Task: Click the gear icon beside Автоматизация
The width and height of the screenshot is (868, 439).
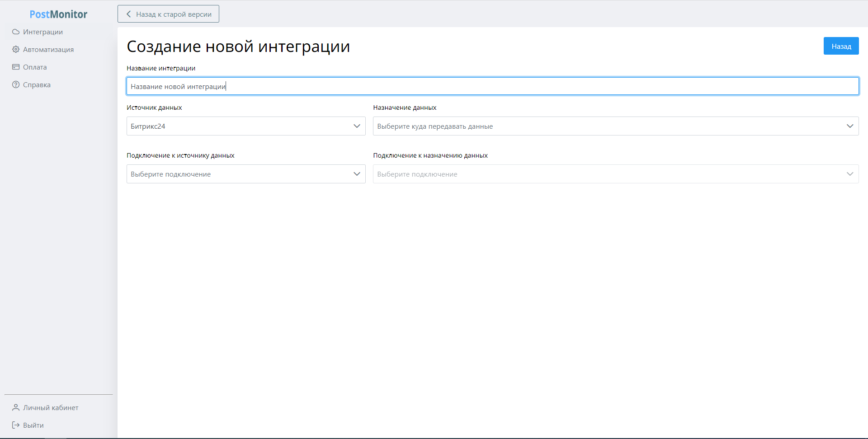Action: click(16, 50)
